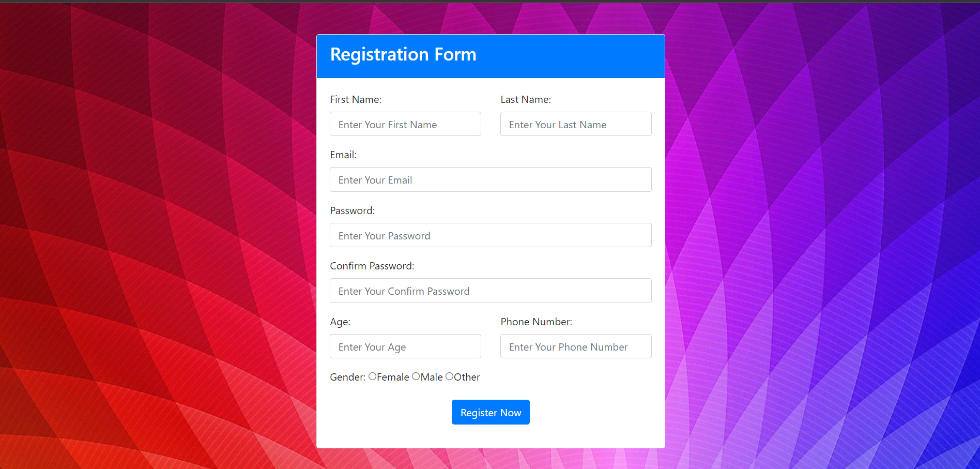Click the Age label
980x469 pixels.
click(x=340, y=322)
